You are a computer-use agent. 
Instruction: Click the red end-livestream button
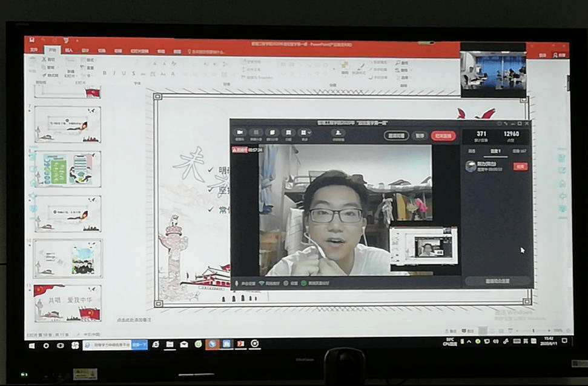click(444, 136)
